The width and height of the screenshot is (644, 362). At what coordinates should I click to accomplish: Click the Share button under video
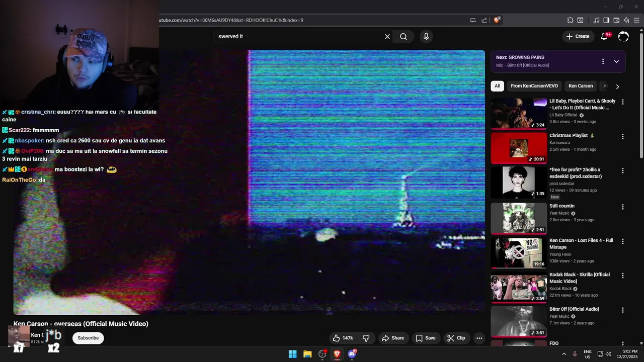coord(393,338)
